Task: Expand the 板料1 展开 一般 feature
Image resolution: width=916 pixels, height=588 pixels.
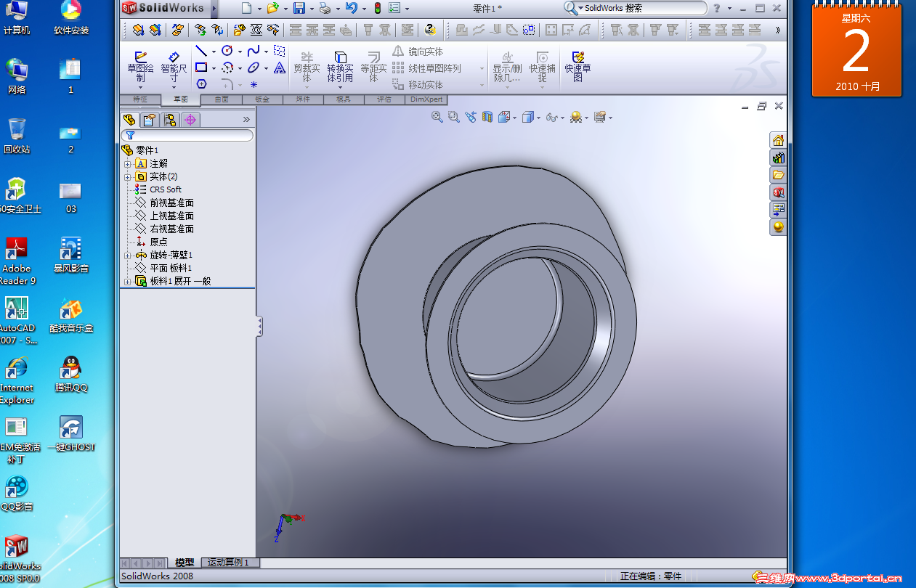Action: (x=127, y=281)
